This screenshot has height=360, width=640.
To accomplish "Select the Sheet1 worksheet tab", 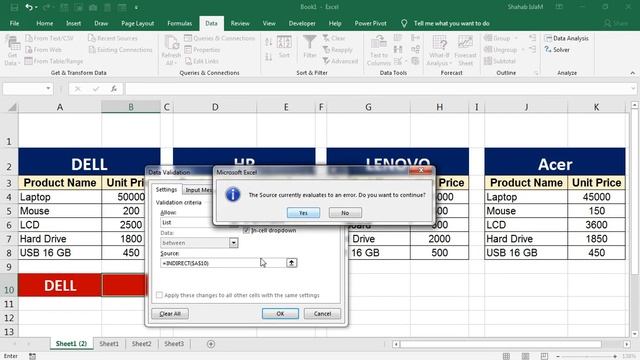I will pyautogui.click(x=109, y=344).
